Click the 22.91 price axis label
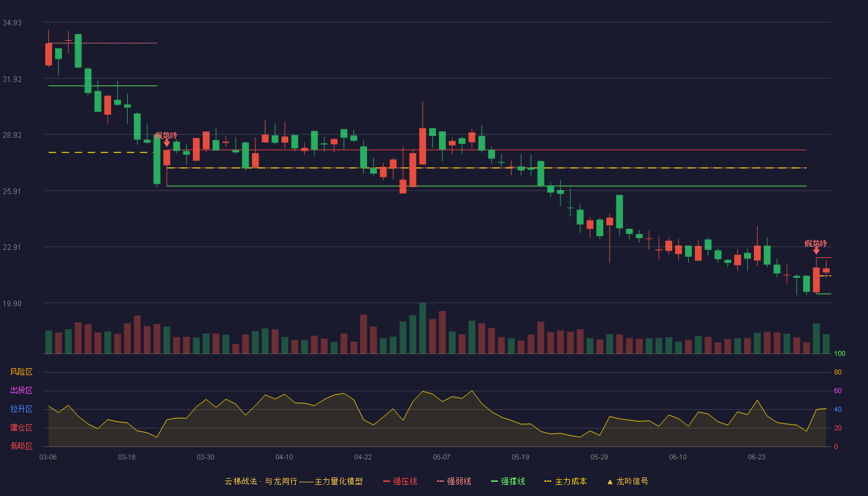 pyautogui.click(x=12, y=247)
